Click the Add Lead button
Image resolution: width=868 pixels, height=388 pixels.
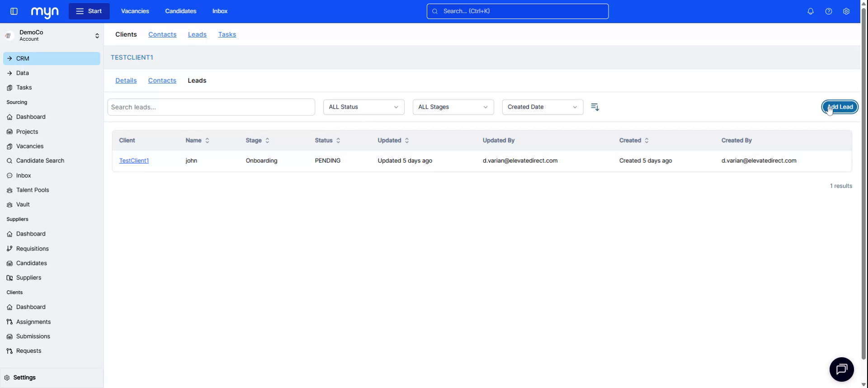click(x=840, y=107)
